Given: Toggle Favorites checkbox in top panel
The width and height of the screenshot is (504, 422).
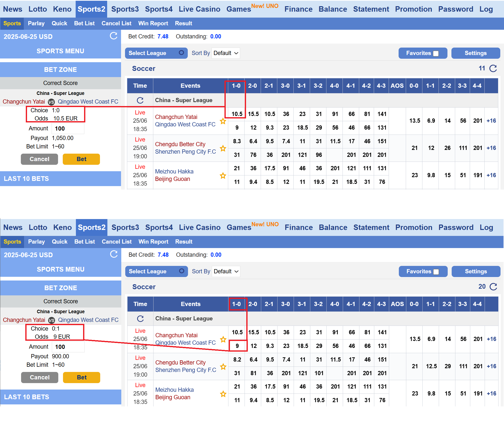Looking at the screenshot, I should click(436, 53).
